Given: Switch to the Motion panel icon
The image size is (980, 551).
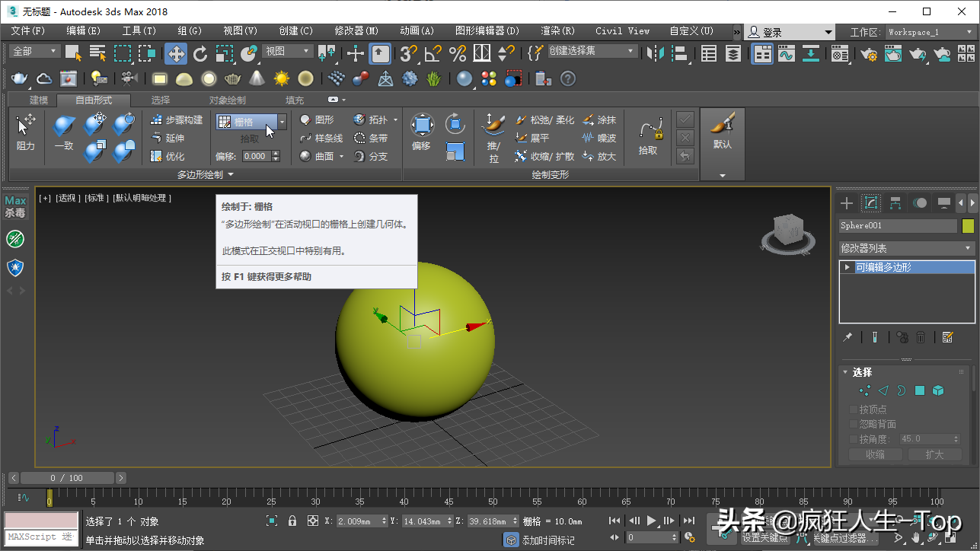Looking at the screenshot, I should coord(920,203).
